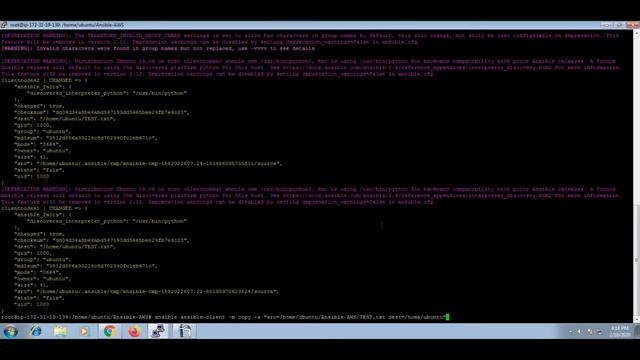Click the PuTTY window title text

click(67, 25)
